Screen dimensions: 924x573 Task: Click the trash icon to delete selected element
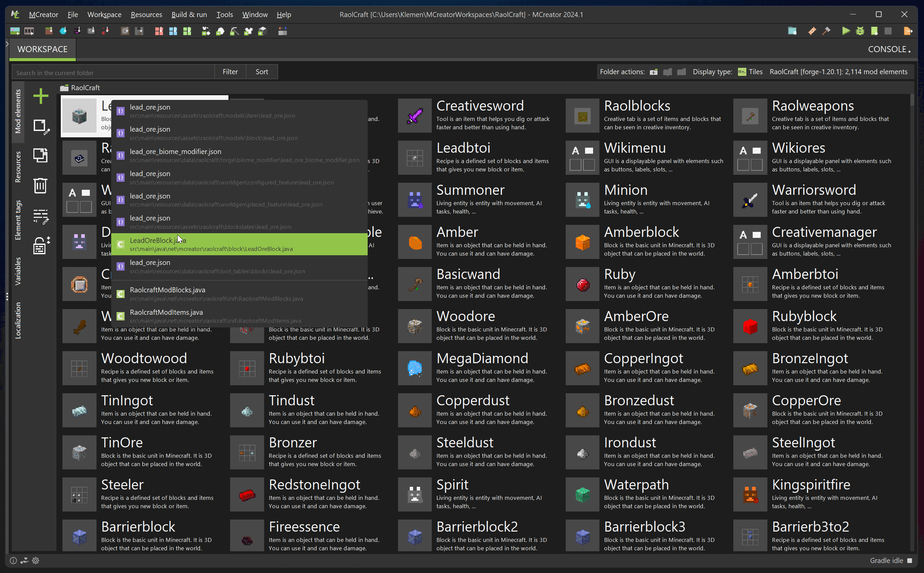[40, 185]
